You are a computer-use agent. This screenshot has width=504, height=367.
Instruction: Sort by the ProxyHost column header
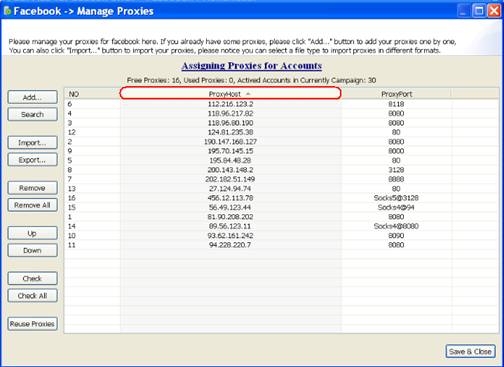tap(230, 94)
